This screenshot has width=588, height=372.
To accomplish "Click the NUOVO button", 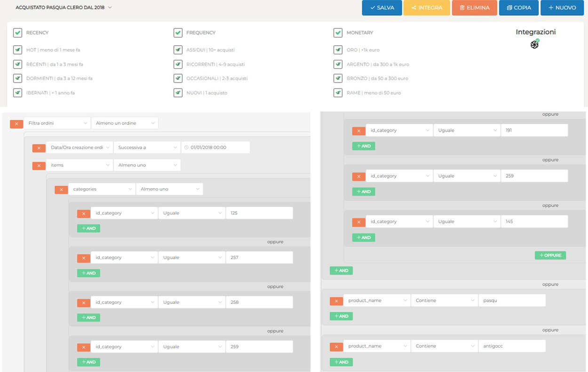I will 562,8.
